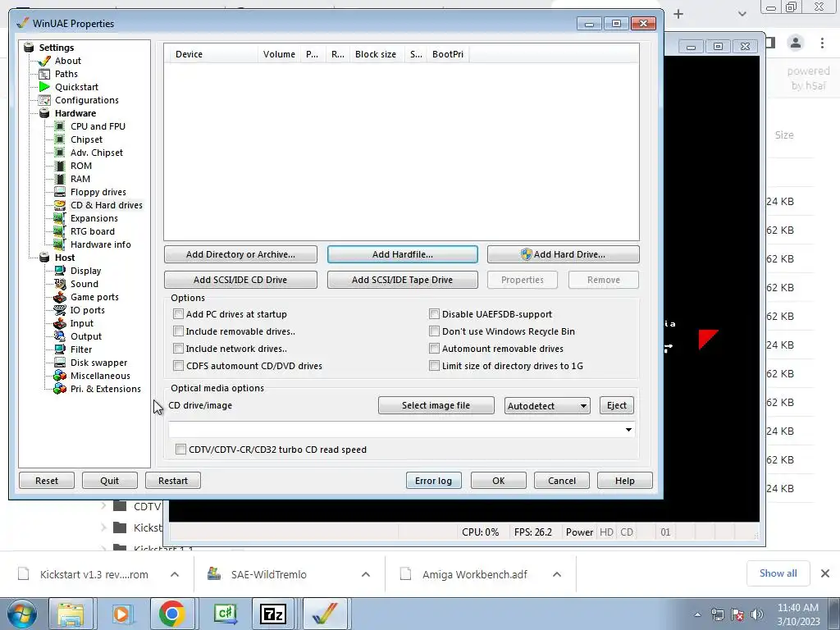Check Include removable drives option

pos(178,331)
